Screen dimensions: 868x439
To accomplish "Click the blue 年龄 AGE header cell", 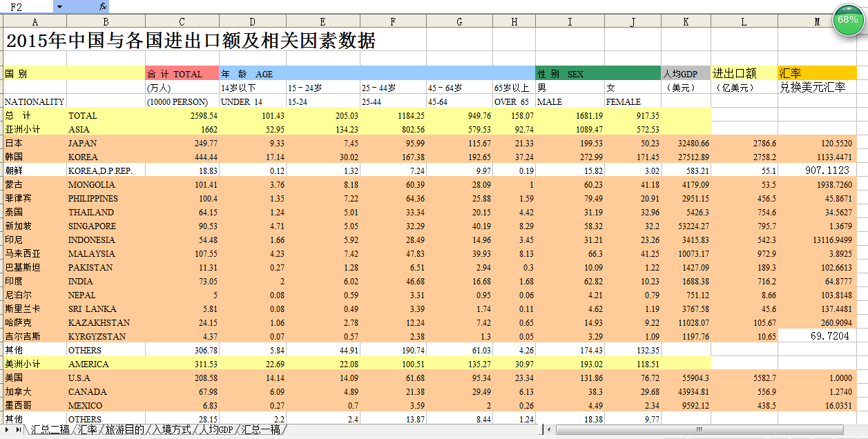I will 377,73.
